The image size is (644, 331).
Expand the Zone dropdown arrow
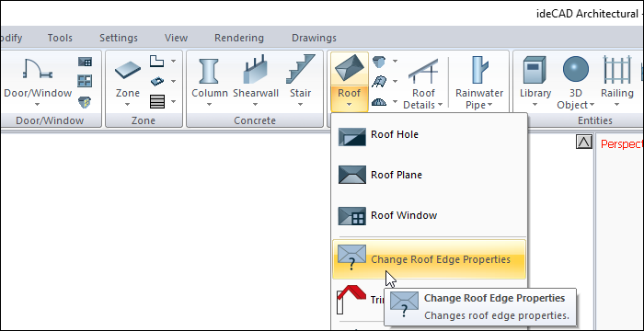[x=127, y=104]
